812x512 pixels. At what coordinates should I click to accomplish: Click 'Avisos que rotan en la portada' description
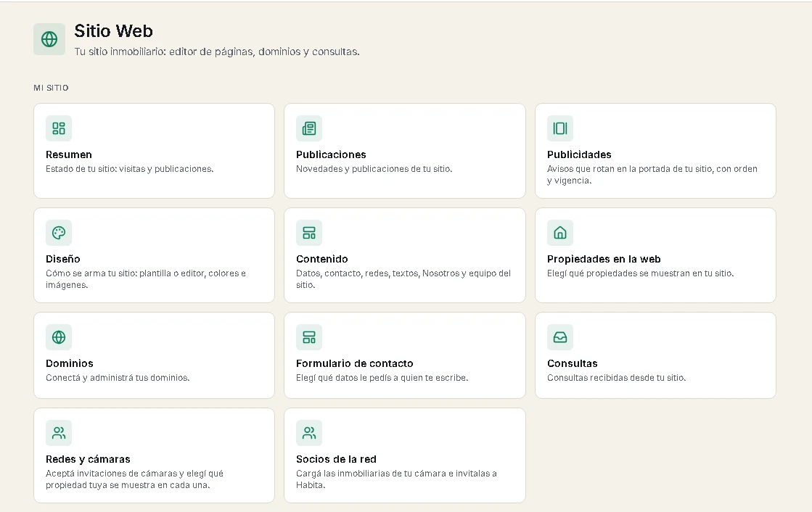click(x=652, y=175)
